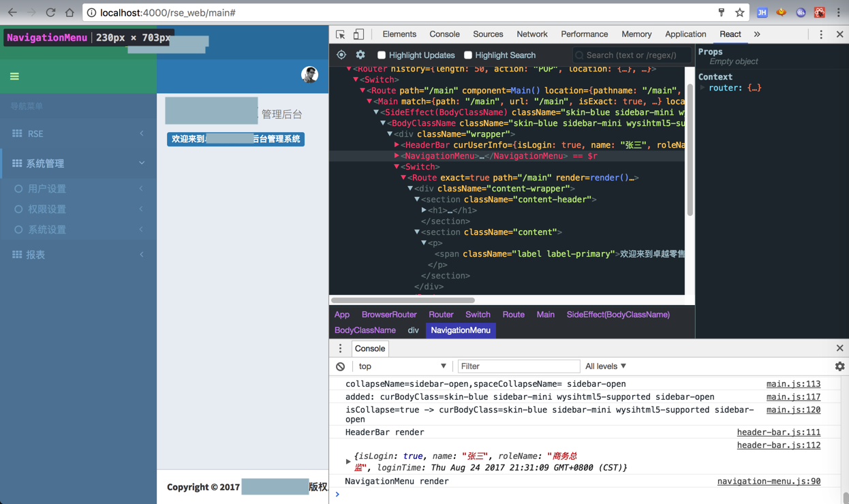Click 报表 menu grid icon
Image resolution: width=849 pixels, height=504 pixels.
pos(17,254)
